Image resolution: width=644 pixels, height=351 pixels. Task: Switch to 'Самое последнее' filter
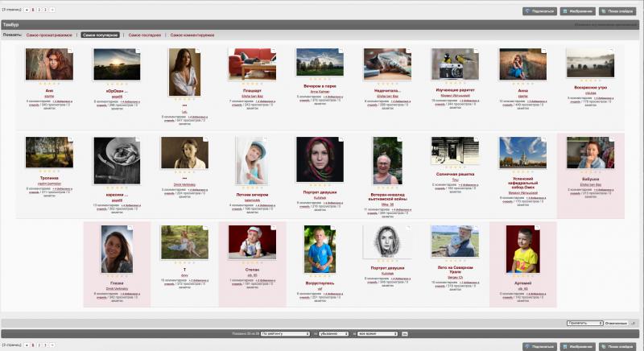click(x=145, y=35)
